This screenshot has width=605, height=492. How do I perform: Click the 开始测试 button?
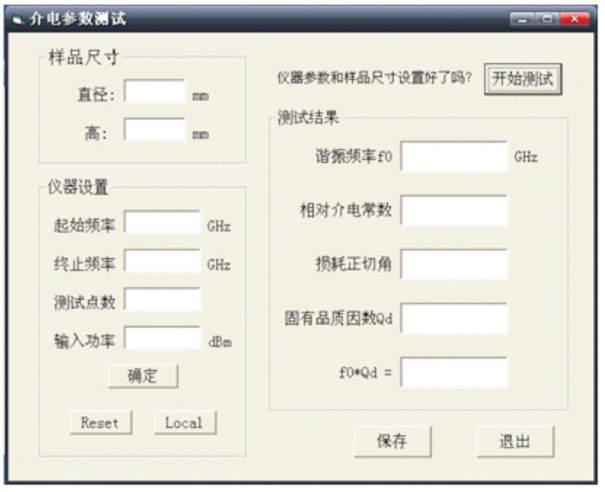(523, 79)
